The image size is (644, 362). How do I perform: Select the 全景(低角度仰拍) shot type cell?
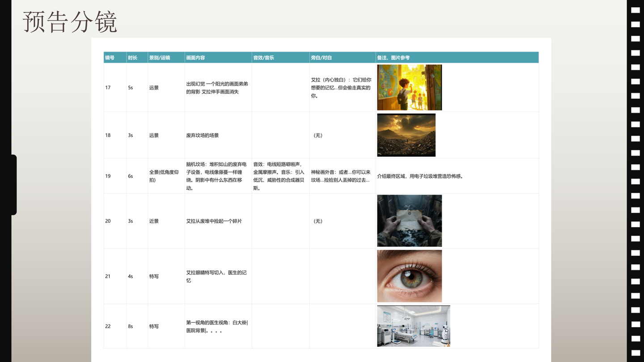[x=166, y=176]
